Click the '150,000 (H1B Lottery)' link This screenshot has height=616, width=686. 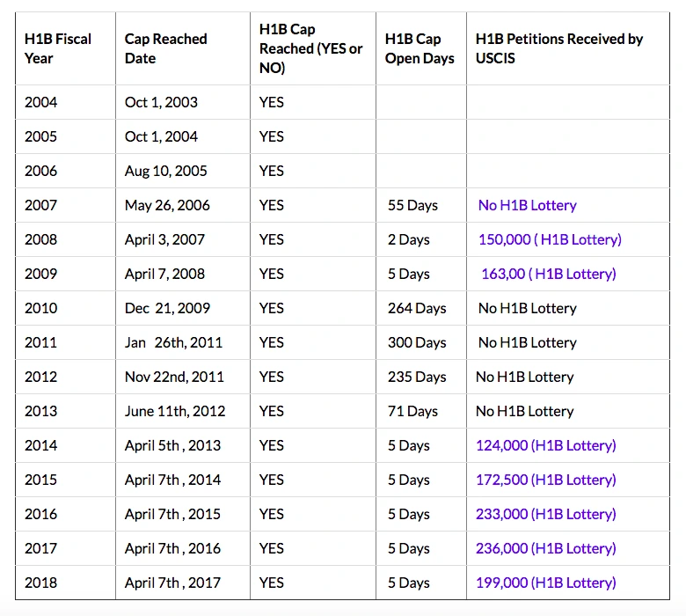[x=550, y=239]
